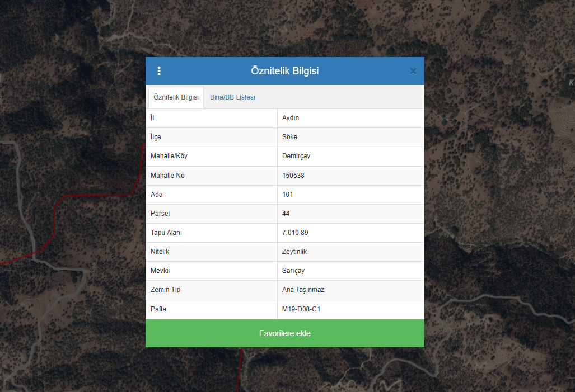
Task: Click the Mevkii value Sarıçay
Action: (x=293, y=271)
